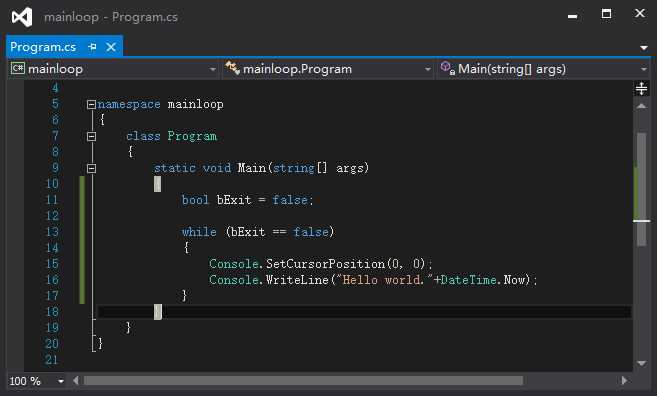Click the vertical scrollbar thumb
Screen dimensions: 657x396
click(641, 189)
